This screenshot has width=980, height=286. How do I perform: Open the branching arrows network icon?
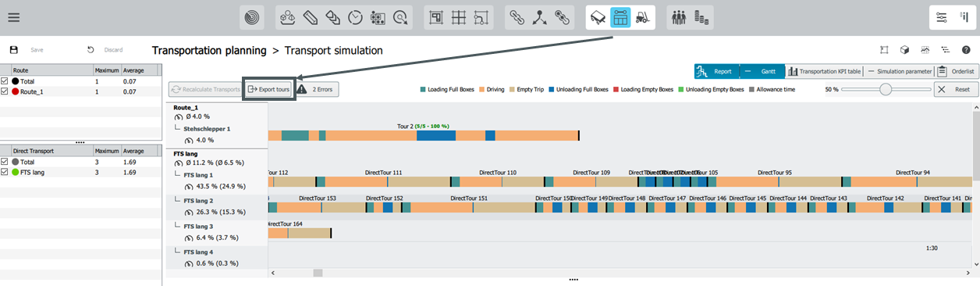pos(539,17)
